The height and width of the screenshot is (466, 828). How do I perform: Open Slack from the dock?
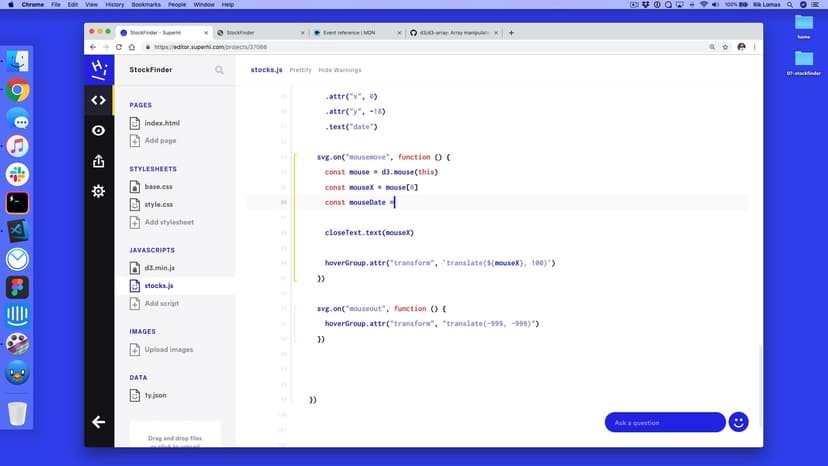pyautogui.click(x=17, y=174)
